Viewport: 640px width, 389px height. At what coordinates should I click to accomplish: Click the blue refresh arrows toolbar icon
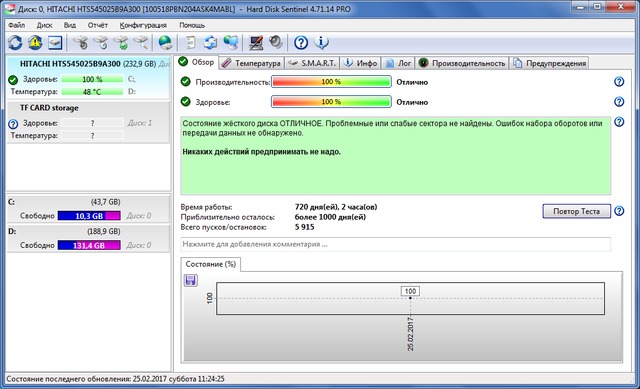point(15,42)
